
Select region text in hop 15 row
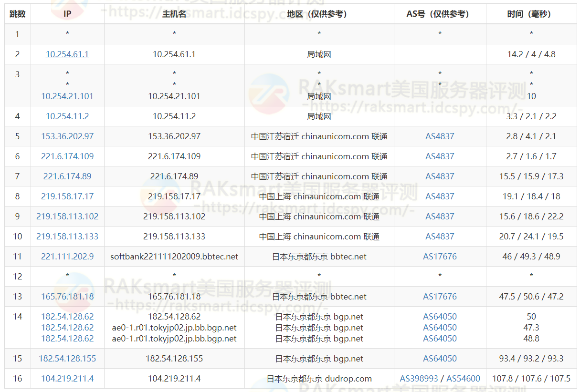319,359
